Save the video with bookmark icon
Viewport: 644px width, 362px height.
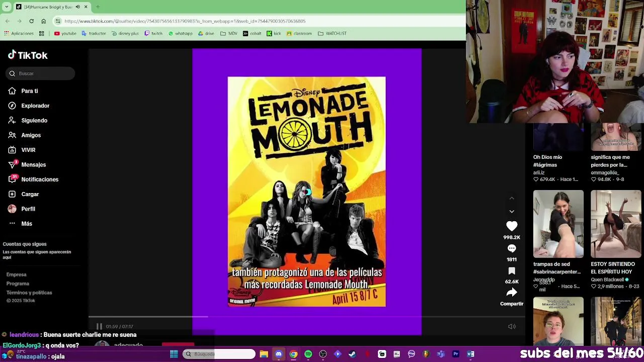(512, 270)
